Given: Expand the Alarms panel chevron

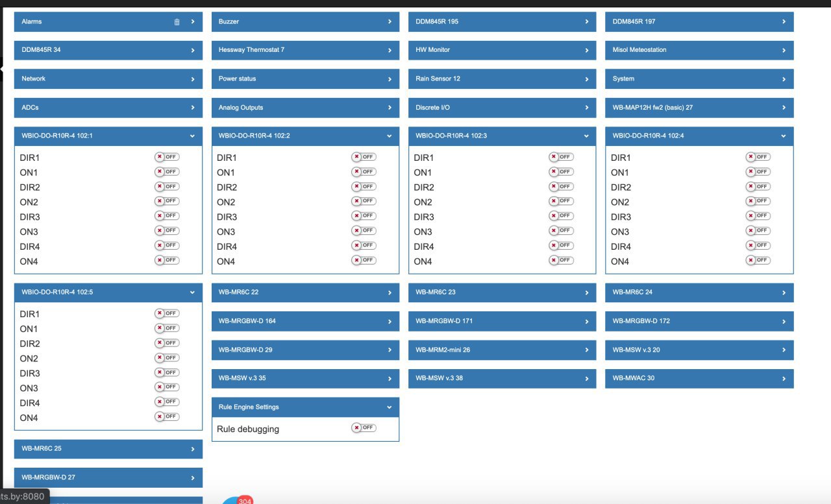Looking at the screenshot, I should click(x=193, y=22).
